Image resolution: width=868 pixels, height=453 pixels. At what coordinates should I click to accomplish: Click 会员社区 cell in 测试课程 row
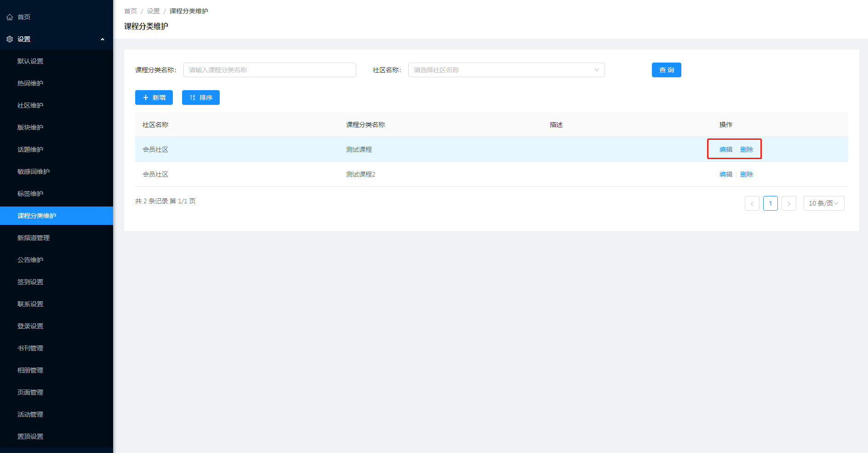click(x=155, y=149)
